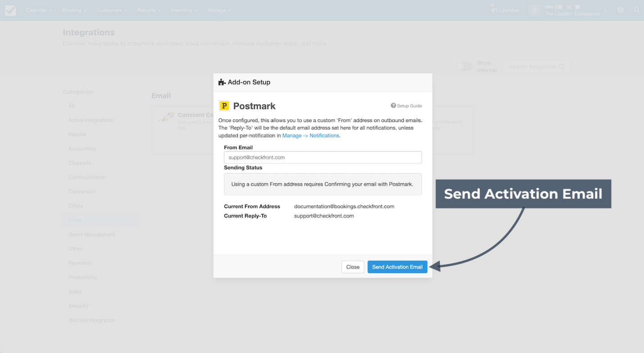Select the Popular category
The width and height of the screenshot is (644, 353).
pos(77,134)
